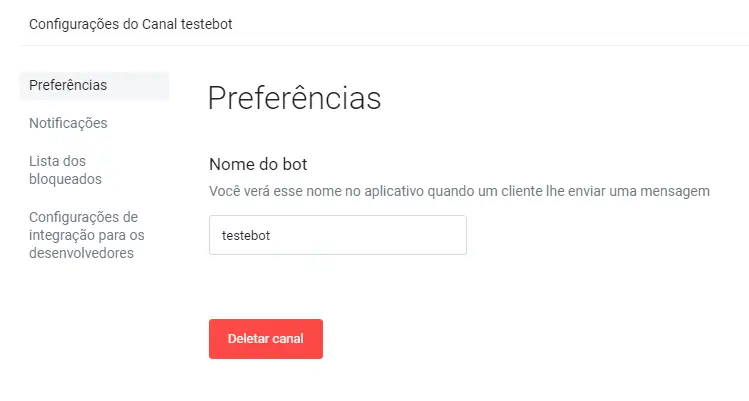Open the Preferências sidebar tab

(68, 85)
